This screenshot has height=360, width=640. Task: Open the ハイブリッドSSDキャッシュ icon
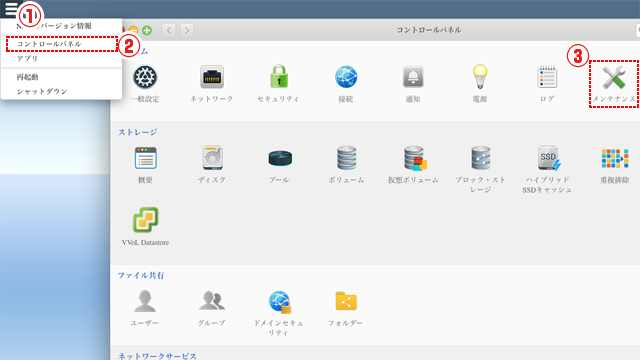point(548,158)
